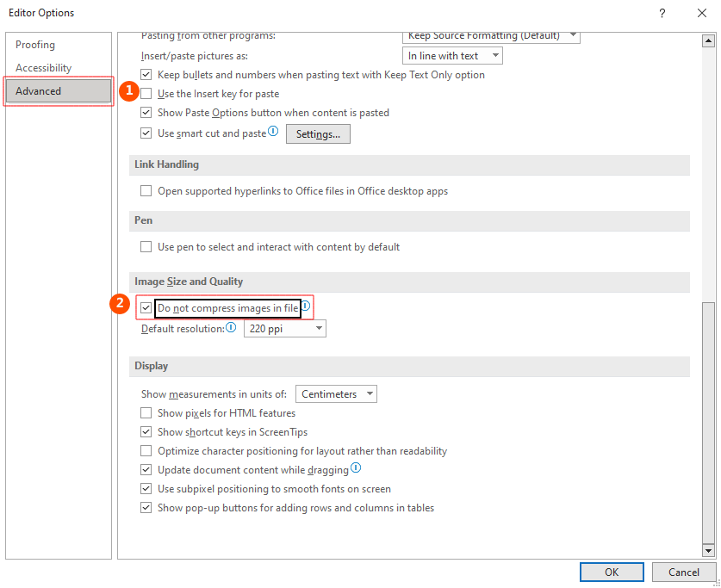This screenshot has width=721, height=588.
Task: Confirm changes with OK button
Action: coord(612,572)
